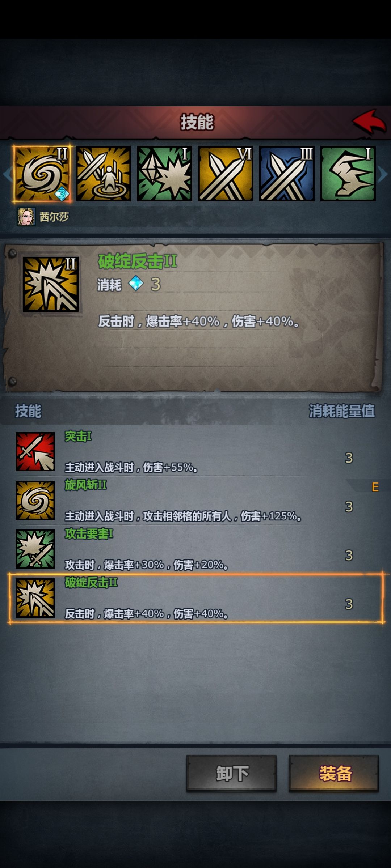Choose the 攻击要害I skill row
The height and width of the screenshot is (868, 391).
point(195,549)
